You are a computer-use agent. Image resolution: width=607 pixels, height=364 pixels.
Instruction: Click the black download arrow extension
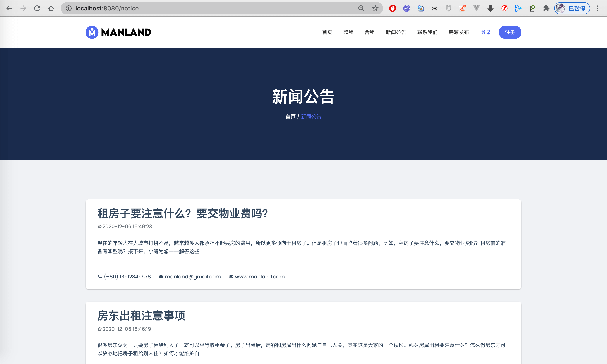tap(490, 8)
